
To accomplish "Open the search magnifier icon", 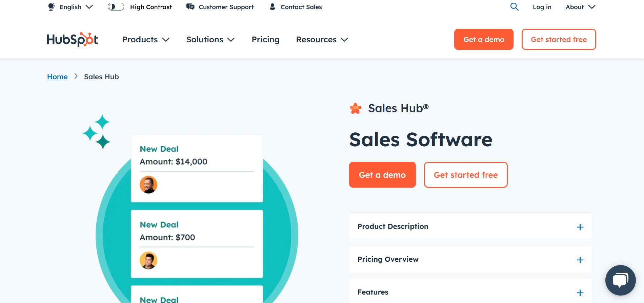I will point(514,7).
